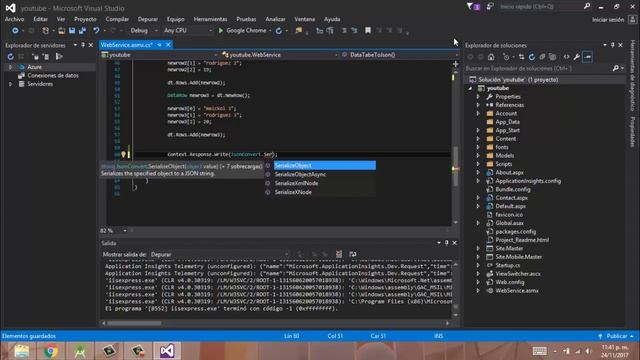Click the lightbulb quick actions icon

(x=123, y=155)
